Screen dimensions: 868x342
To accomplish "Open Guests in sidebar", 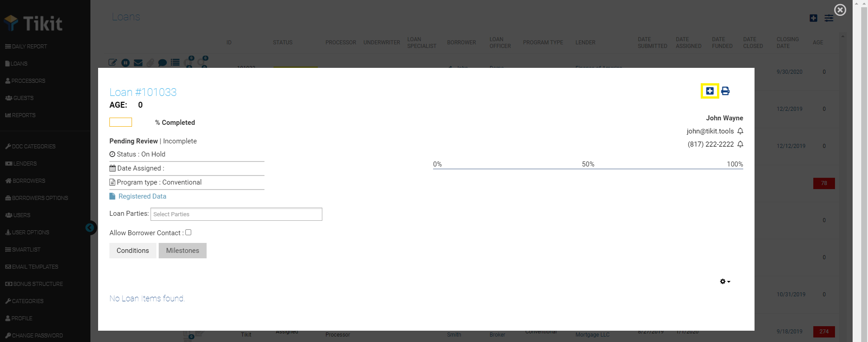I will tap(19, 98).
